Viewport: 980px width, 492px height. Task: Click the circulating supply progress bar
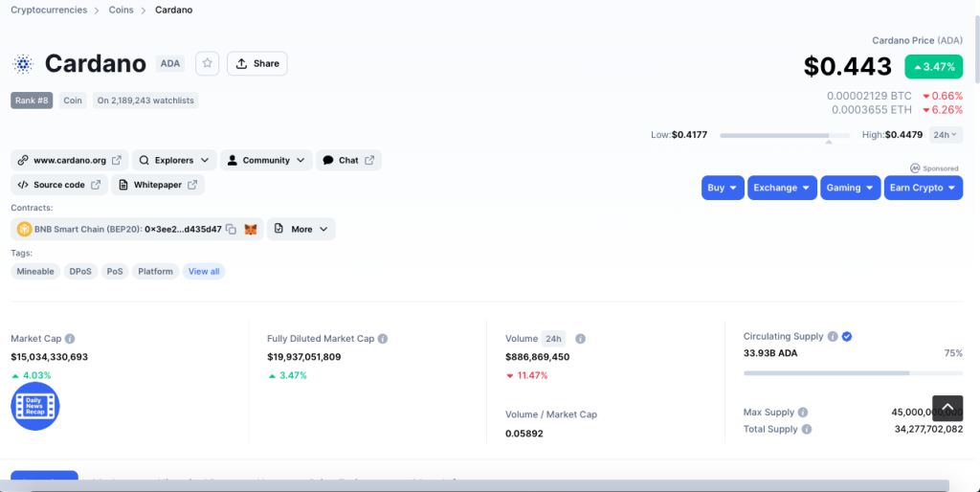[853, 373]
